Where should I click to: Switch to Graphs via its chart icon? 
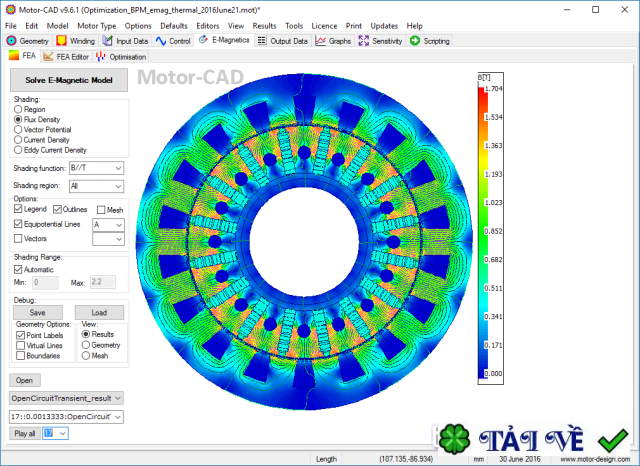pyautogui.click(x=320, y=41)
